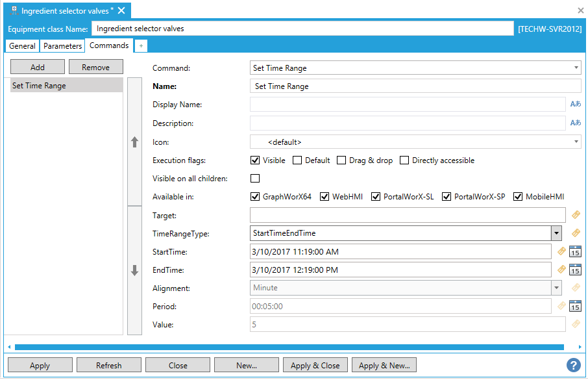Open the TimeRangeType combo box arrow
Viewport: 588px width, 380px height.
556,233
